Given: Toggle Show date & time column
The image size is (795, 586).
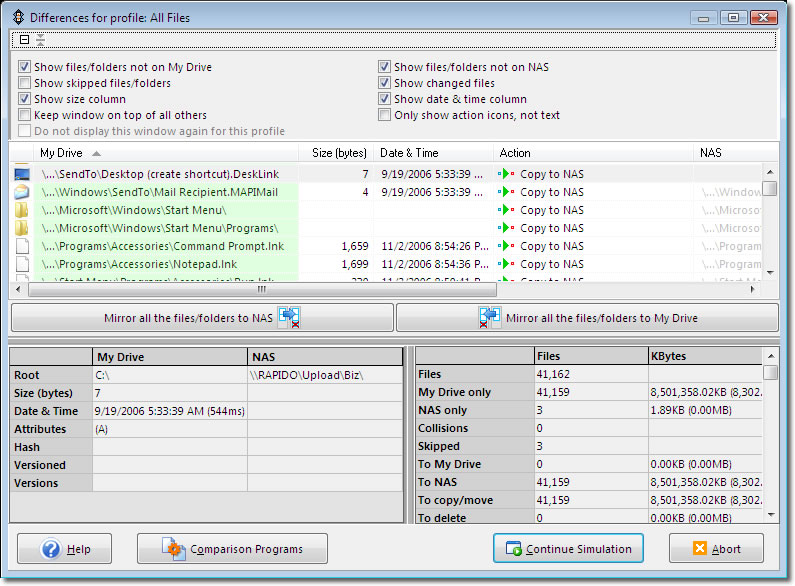Looking at the screenshot, I should click(x=384, y=99).
